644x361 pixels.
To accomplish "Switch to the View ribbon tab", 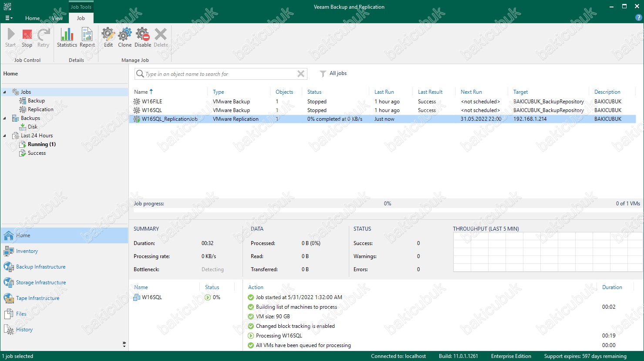I will pos(57,18).
